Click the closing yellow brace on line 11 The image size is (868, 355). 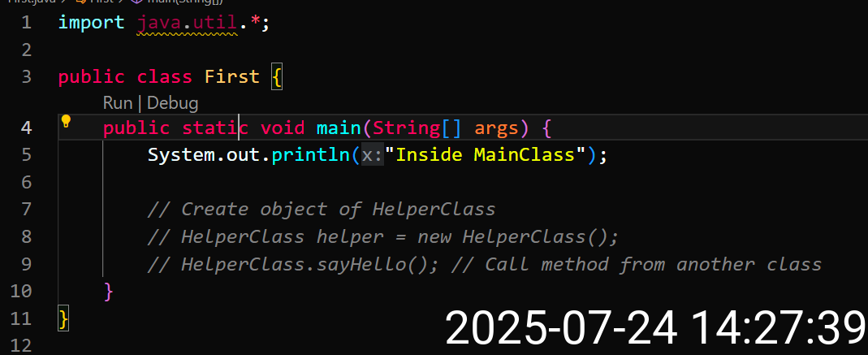pyautogui.click(x=63, y=318)
